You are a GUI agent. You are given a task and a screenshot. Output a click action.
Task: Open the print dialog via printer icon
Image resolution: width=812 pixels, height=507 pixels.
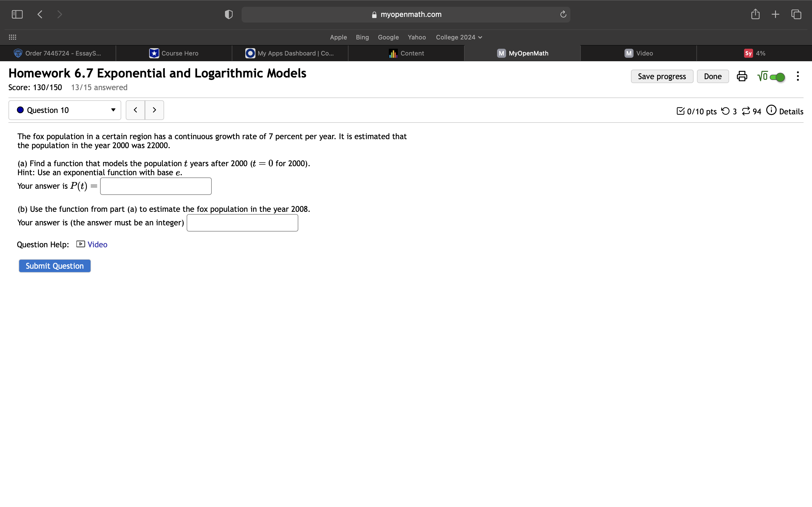[x=742, y=76]
